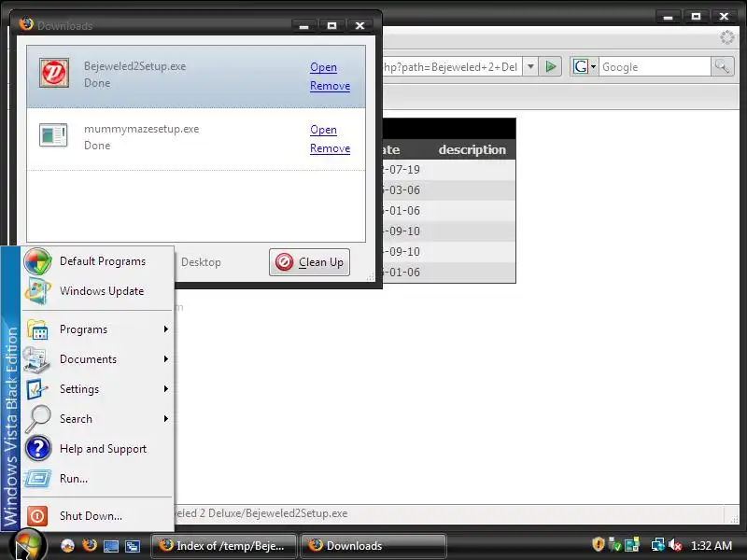Click Switch between windows Quick Launch icon

pyautogui.click(x=133, y=546)
